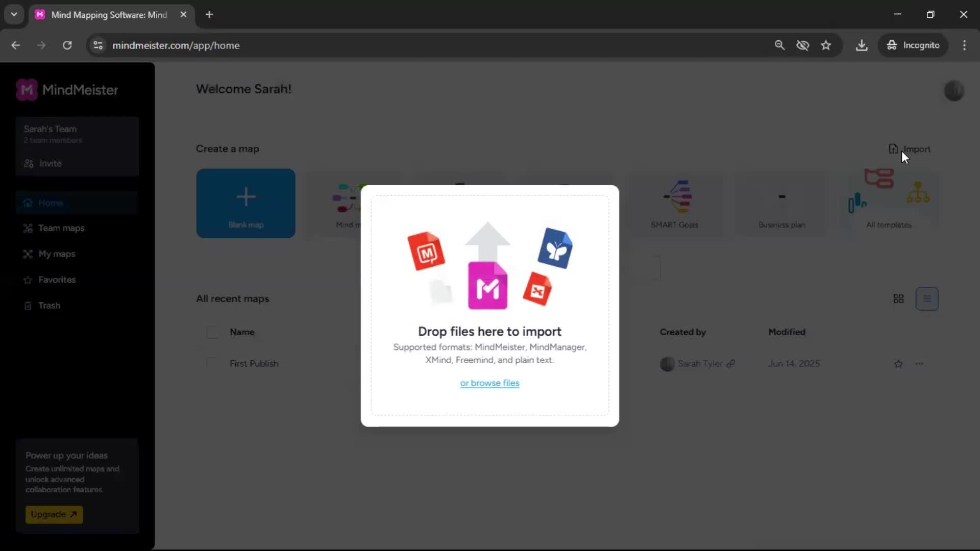Click the pink MindMeister file icon in dialog

[x=487, y=286]
